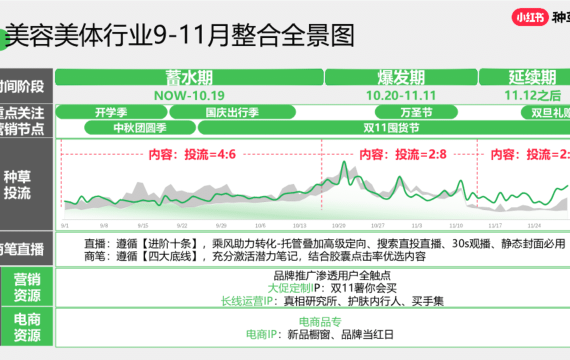
Task: Click the 内容:投流=4:6 ratio label
Action: point(192,155)
